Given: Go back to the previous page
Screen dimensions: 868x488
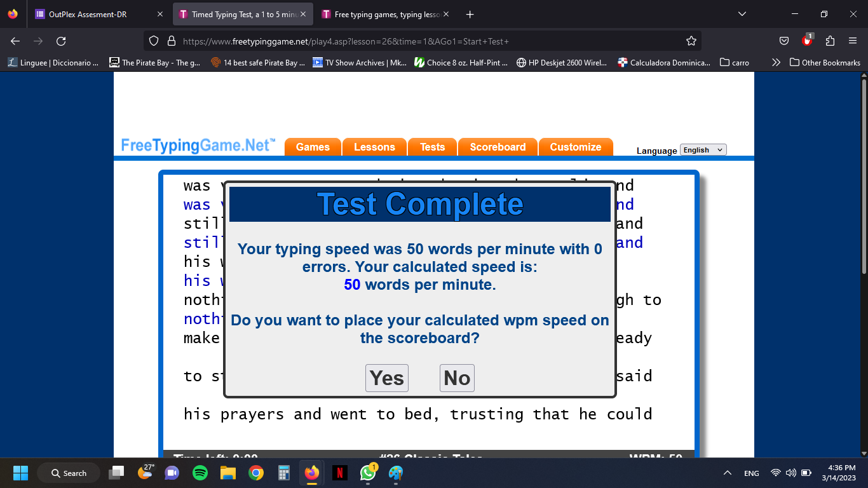Looking at the screenshot, I should 15,41.
